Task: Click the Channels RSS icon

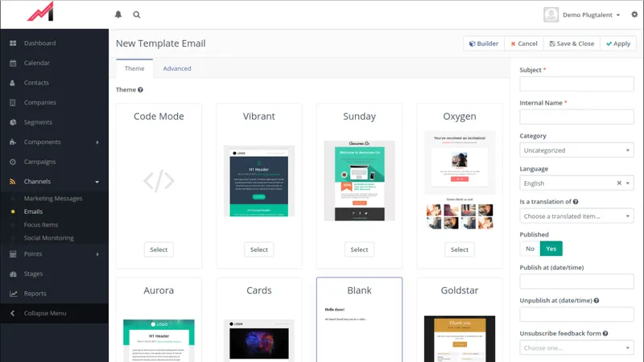Action: [13, 182]
